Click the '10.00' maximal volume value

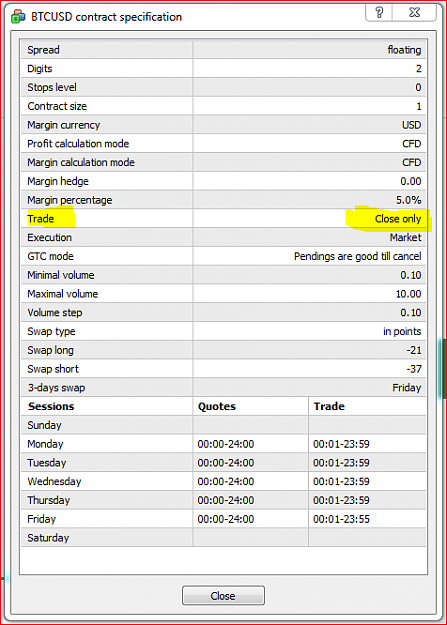pyautogui.click(x=408, y=294)
